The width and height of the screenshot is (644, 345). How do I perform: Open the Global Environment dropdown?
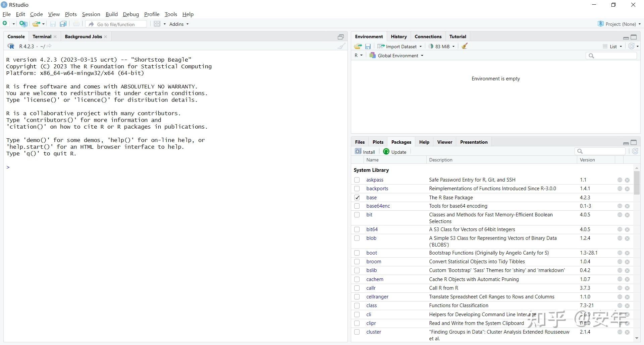click(x=396, y=56)
